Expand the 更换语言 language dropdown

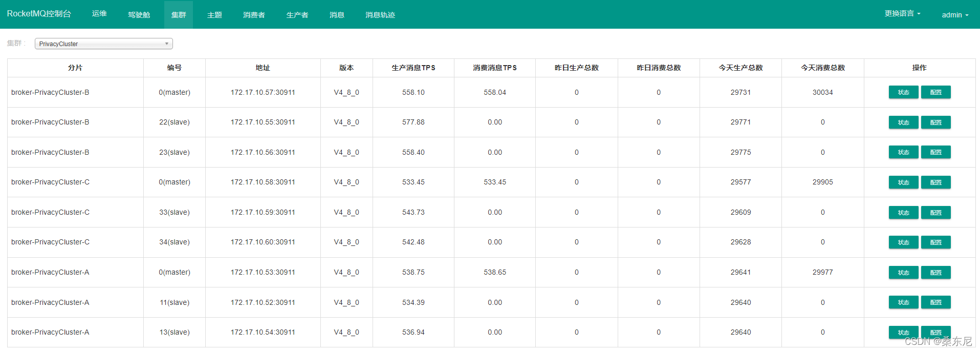[x=902, y=14]
